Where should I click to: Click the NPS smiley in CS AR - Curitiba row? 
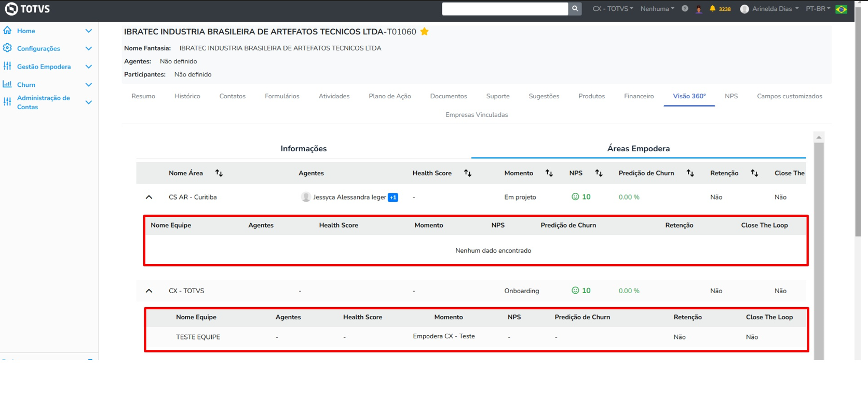pyautogui.click(x=575, y=197)
